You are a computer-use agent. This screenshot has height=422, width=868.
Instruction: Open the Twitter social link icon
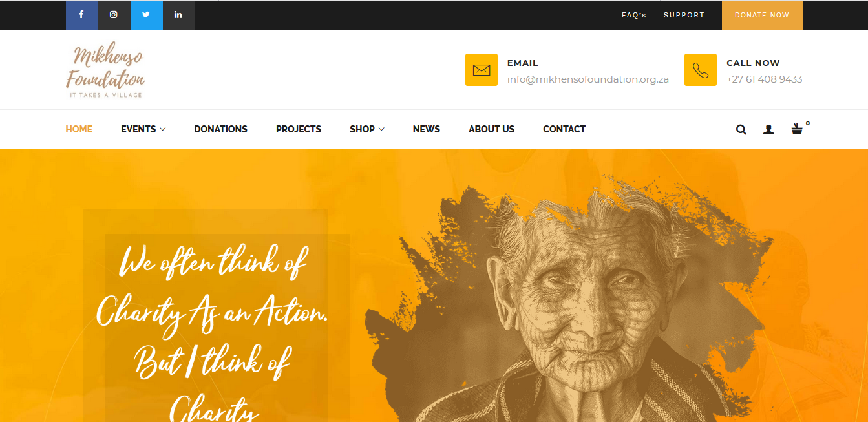click(146, 15)
